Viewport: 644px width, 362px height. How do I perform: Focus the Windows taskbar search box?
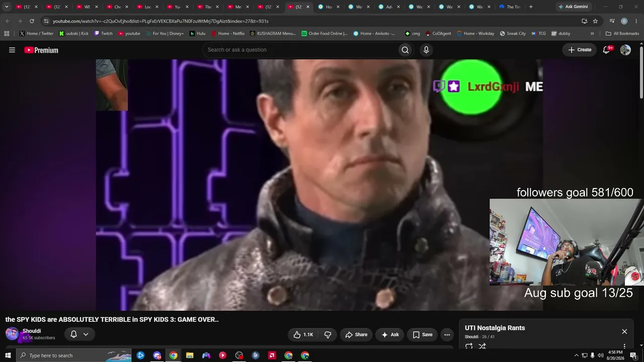click(74, 355)
